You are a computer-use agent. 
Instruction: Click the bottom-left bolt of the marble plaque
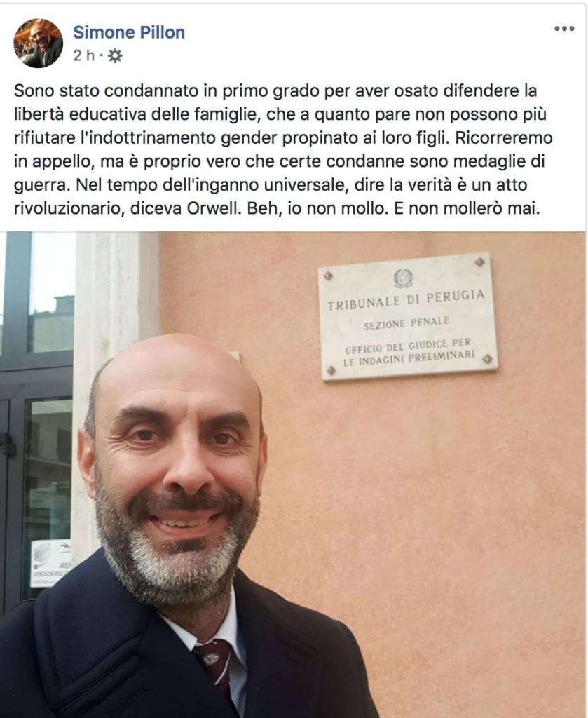(x=331, y=370)
